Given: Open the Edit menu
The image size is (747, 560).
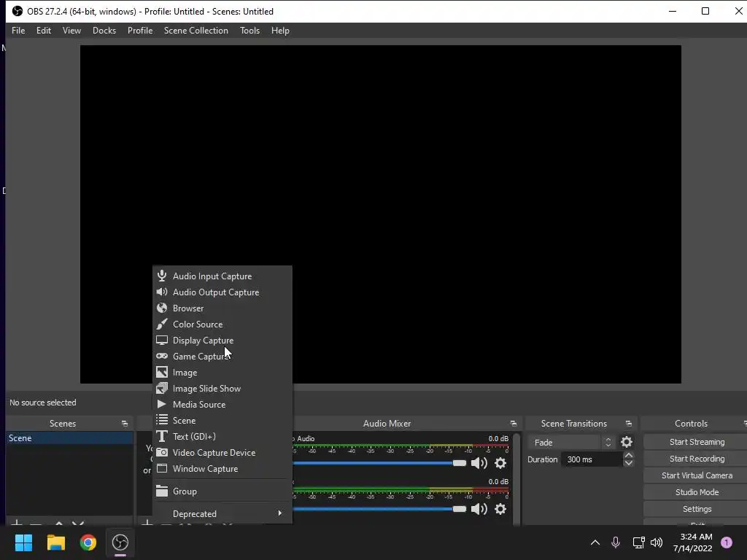Looking at the screenshot, I should tap(43, 31).
